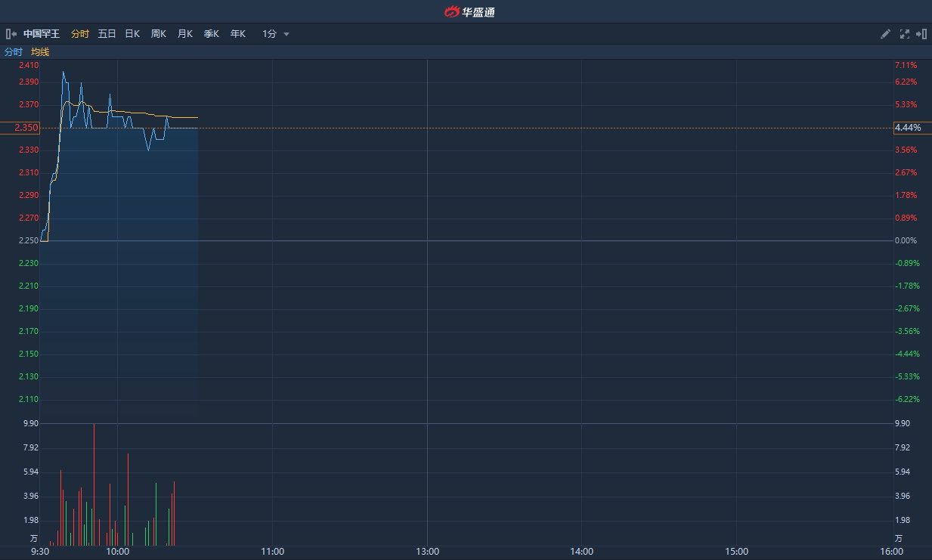
Task: Collapse the left side panel icon
Action: pos(11,34)
